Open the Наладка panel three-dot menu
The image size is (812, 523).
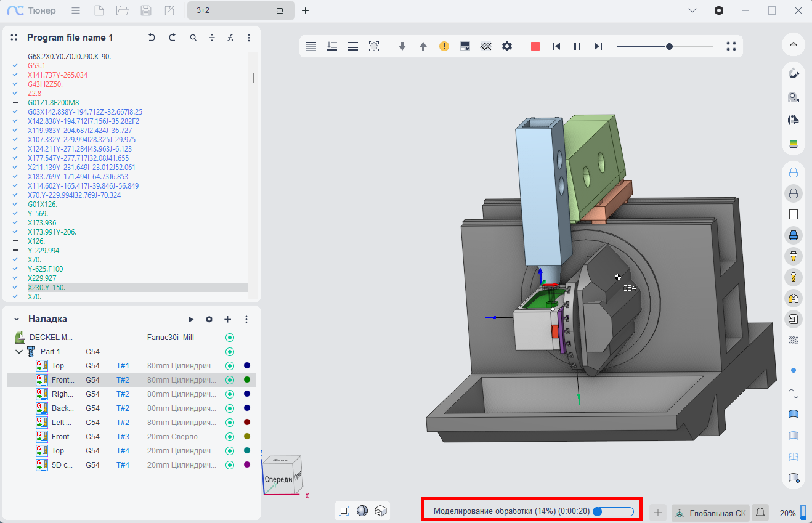point(246,319)
